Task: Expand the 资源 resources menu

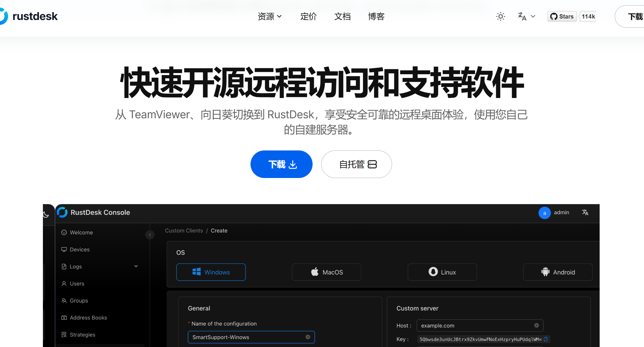Action: [270, 17]
